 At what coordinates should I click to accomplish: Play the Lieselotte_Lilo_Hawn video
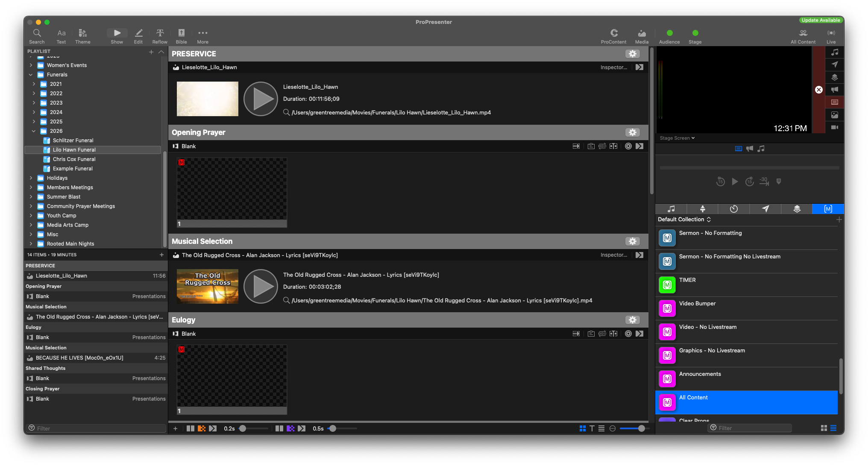pos(261,99)
